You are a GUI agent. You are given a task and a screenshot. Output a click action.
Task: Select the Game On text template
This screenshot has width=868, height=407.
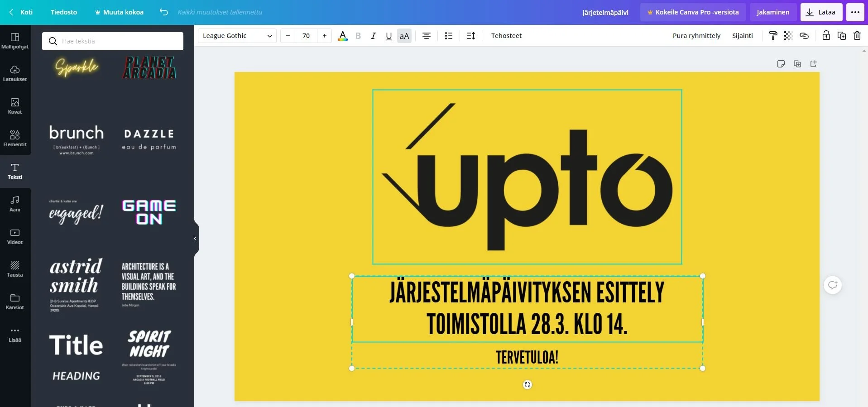[x=149, y=212]
